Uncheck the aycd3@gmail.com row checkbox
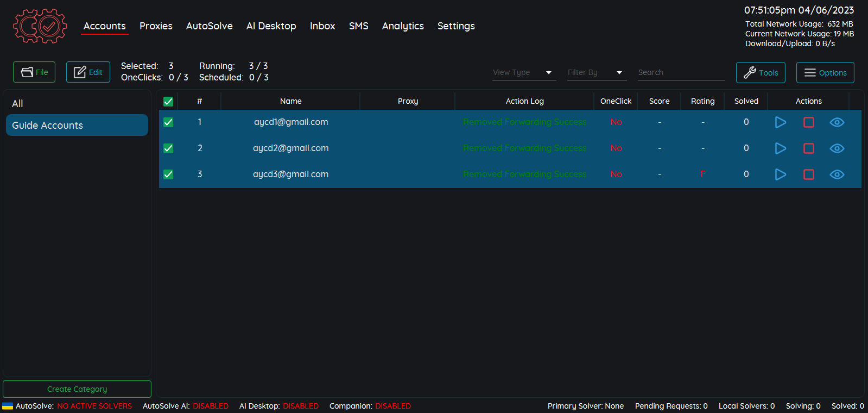 tap(168, 174)
